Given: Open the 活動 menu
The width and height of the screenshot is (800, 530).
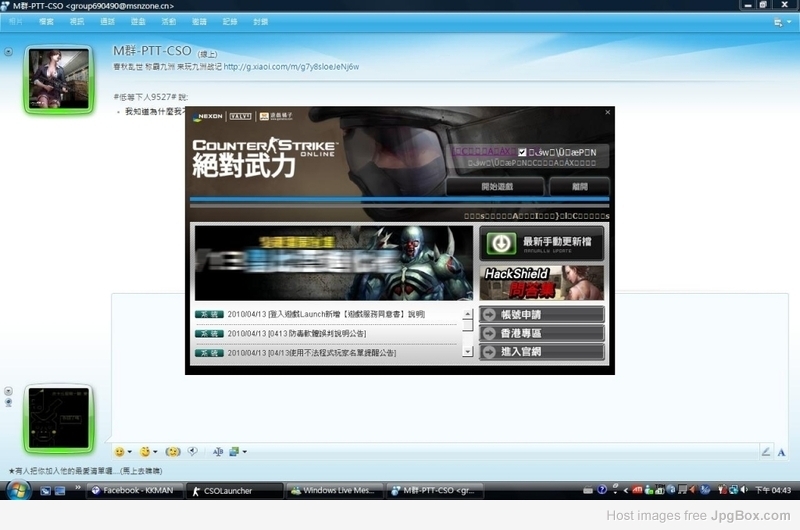Looking at the screenshot, I should click(x=168, y=21).
